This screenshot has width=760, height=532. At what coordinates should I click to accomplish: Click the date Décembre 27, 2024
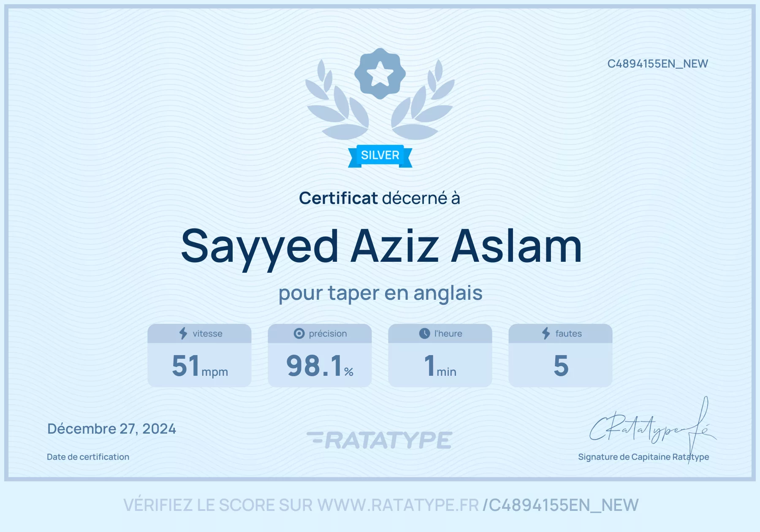click(111, 429)
